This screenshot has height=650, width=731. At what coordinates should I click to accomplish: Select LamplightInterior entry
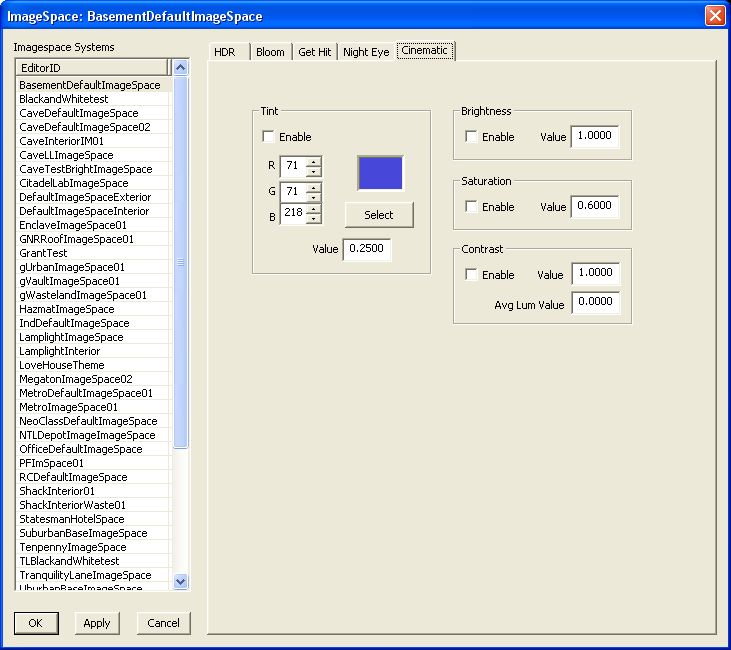[92, 351]
